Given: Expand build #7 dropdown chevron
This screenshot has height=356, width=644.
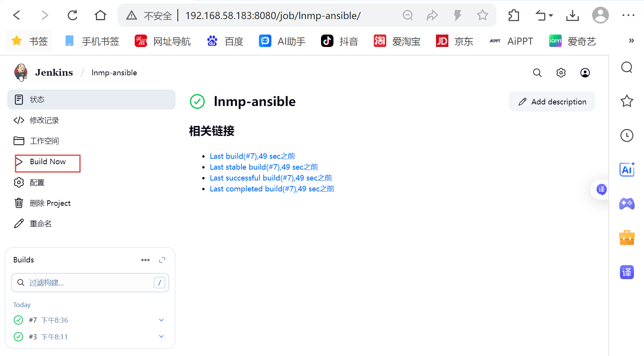Looking at the screenshot, I should [x=161, y=320].
